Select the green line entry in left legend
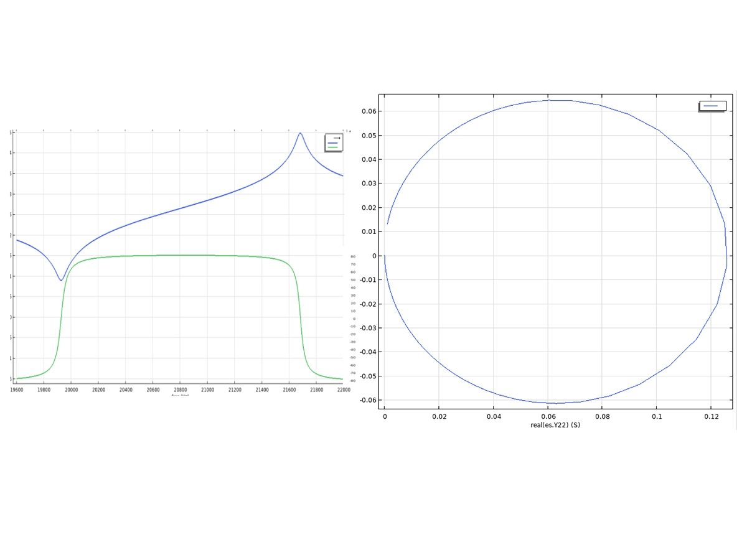Viewport: 747px width, 560px height. (332, 147)
